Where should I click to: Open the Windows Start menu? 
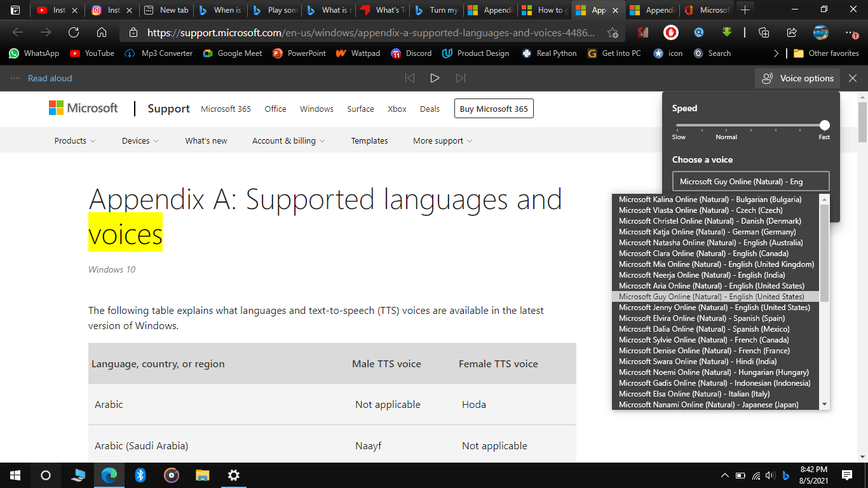15,475
